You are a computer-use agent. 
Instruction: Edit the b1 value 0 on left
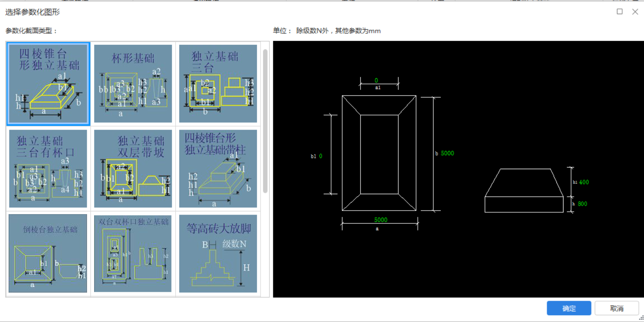click(320, 156)
